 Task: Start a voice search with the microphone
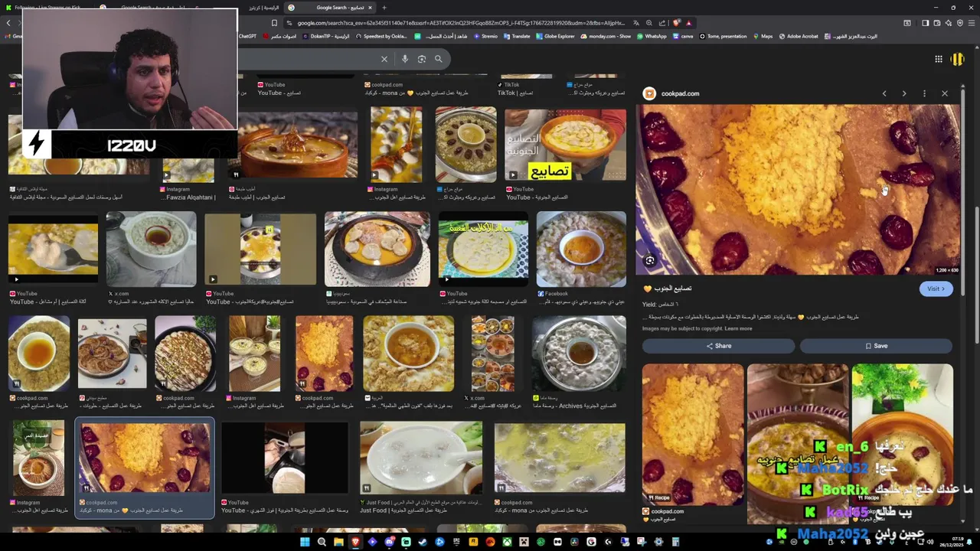(x=405, y=59)
